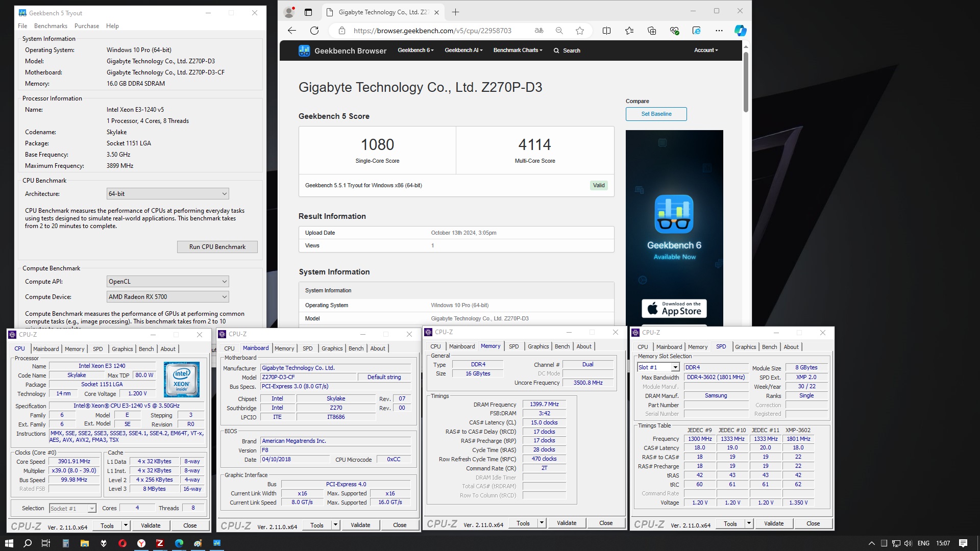Click the Edge profile avatar icon
The width and height of the screenshot is (980, 551).
pyautogui.click(x=289, y=12)
